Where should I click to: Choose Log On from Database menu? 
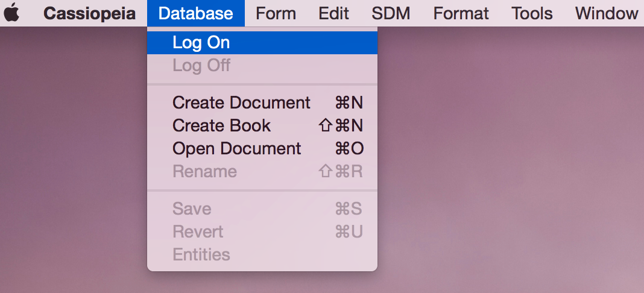(x=262, y=43)
